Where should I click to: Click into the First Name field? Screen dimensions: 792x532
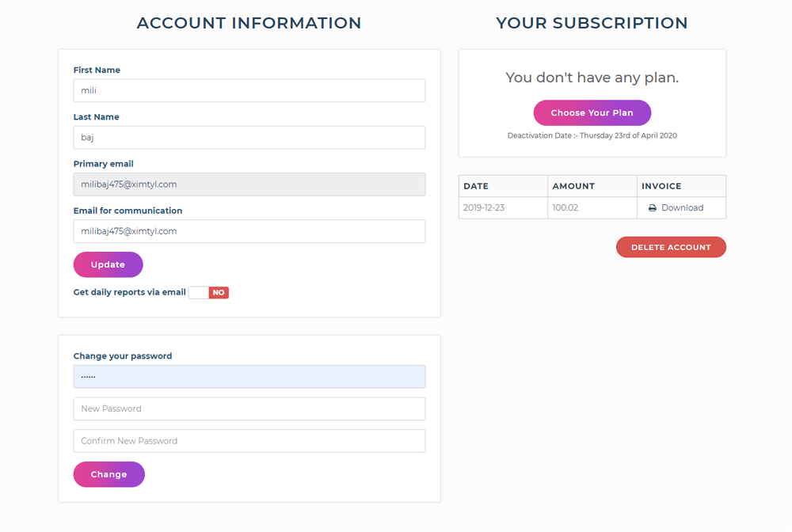(x=249, y=90)
